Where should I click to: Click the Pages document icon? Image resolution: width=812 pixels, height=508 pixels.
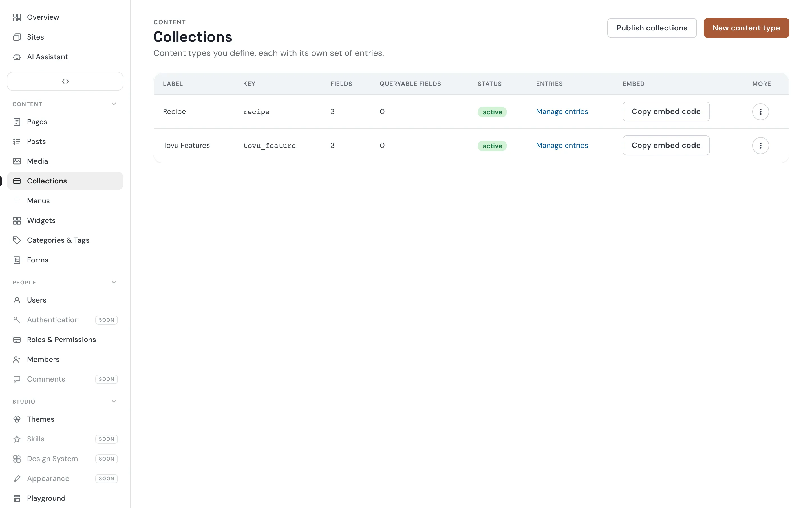point(17,122)
